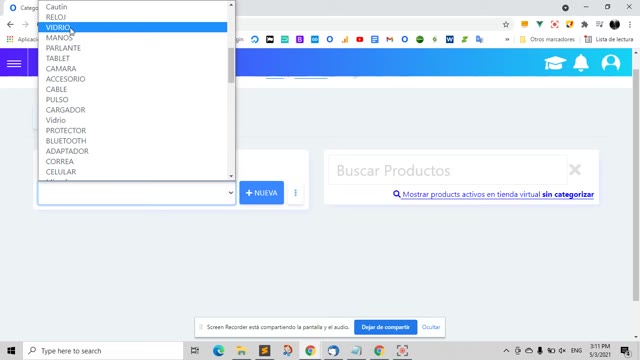Click the Windows search box
The height and width of the screenshot is (360, 640).
point(103,351)
